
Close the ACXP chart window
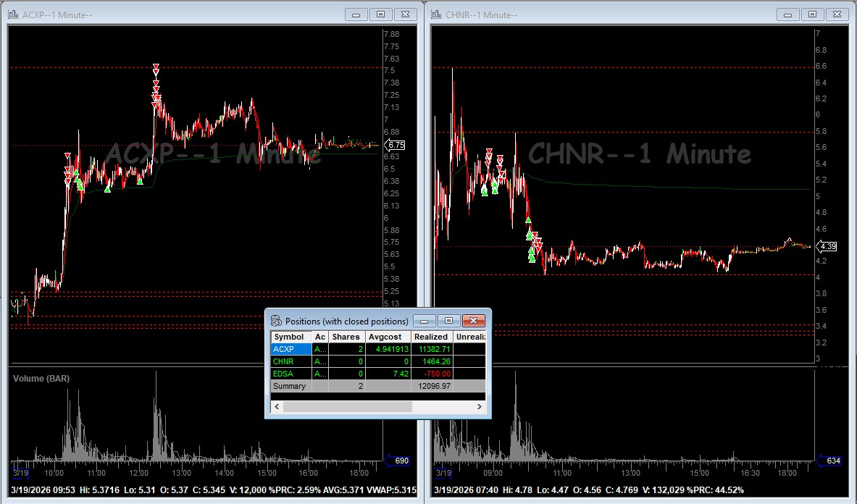point(406,14)
